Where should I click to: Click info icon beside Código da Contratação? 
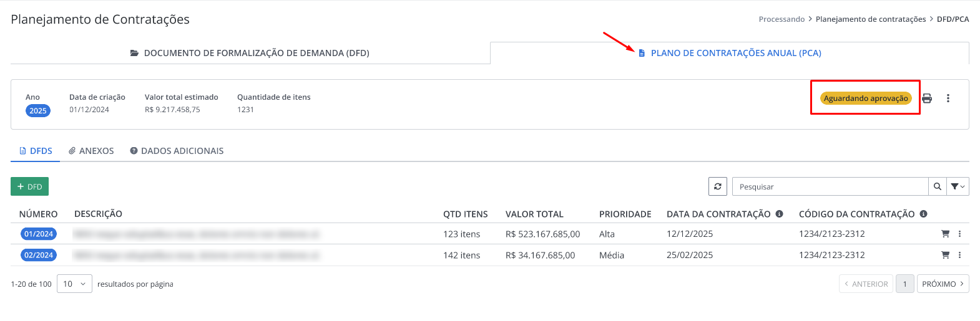pos(923,214)
